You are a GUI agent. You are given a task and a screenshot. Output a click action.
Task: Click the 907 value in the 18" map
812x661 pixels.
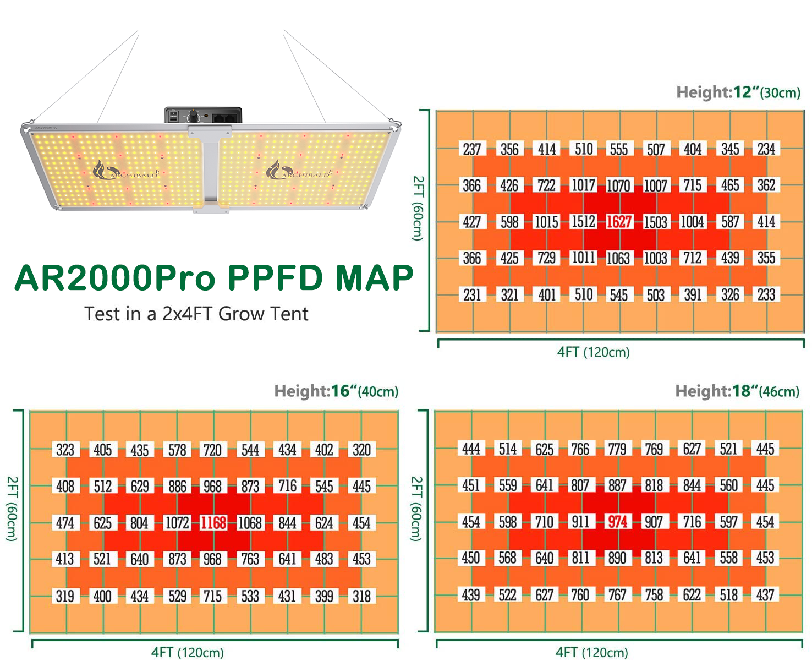654,521
